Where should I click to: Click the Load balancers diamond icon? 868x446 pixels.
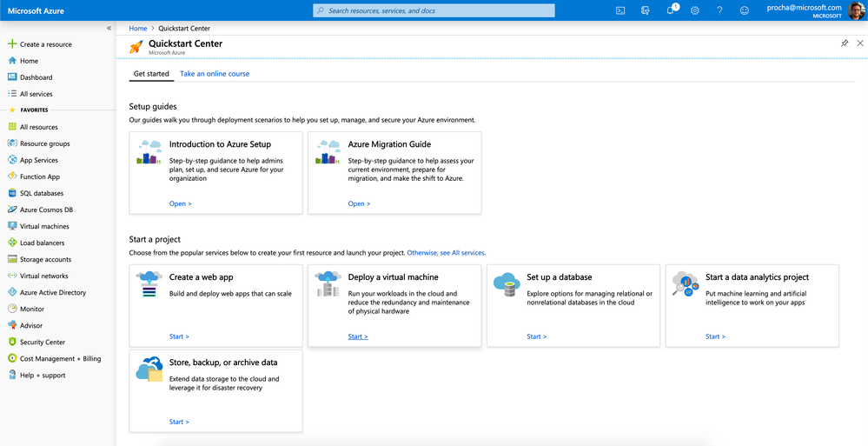(11, 243)
